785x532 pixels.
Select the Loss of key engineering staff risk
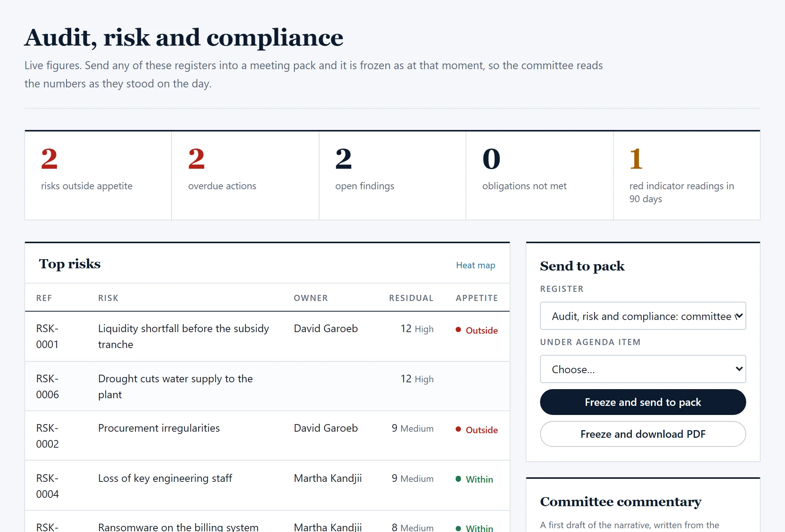(165, 478)
